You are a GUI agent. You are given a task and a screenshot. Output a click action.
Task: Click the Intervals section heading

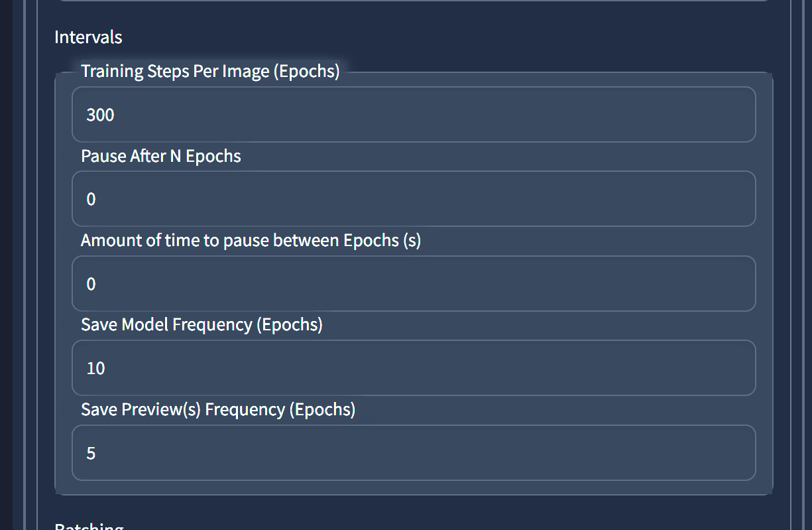coord(88,37)
